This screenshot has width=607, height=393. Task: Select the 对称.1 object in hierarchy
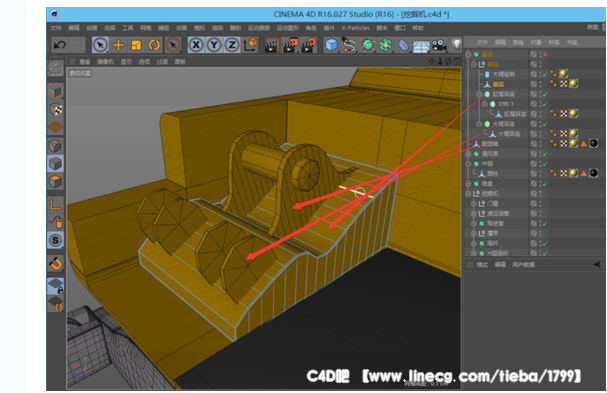point(506,104)
